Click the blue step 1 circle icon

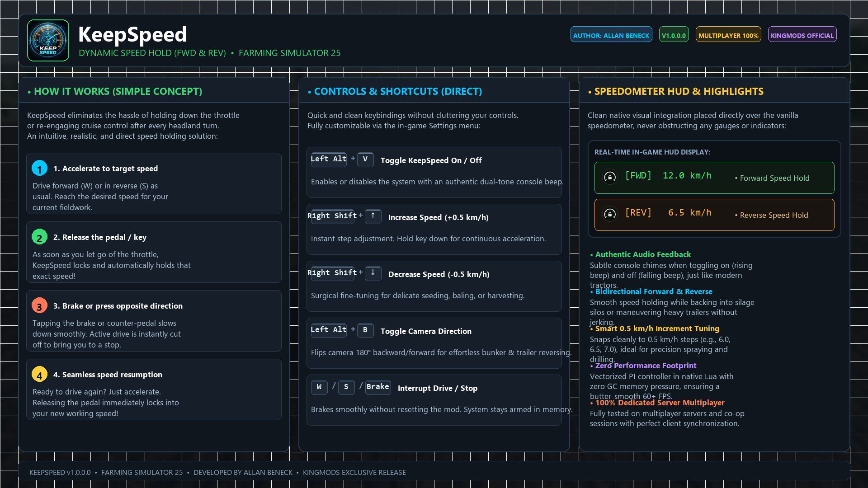pos(39,169)
